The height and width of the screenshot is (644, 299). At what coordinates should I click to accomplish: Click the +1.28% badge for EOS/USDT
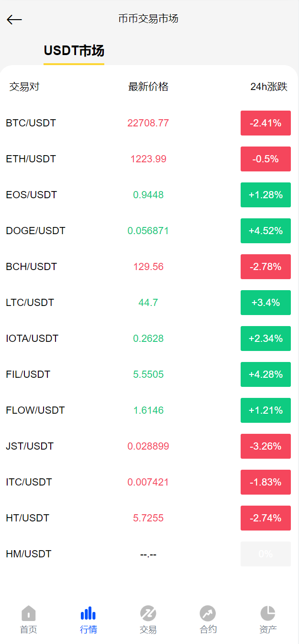(266, 195)
